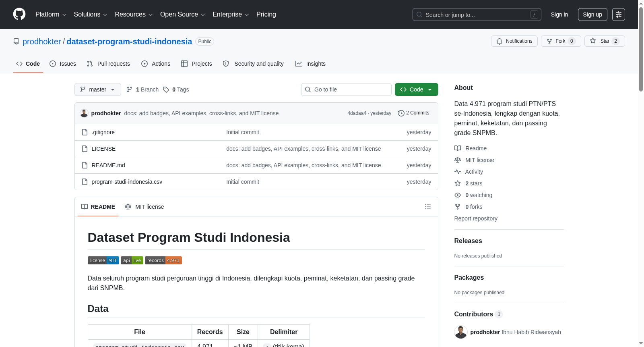Switch to the Actions tab
The image size is (644, 347).
[x=156, y=64]
